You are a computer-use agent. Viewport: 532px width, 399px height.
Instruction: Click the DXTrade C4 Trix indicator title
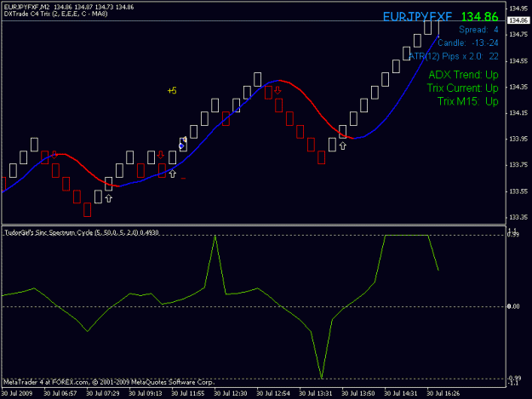click(x=55, y=14)
